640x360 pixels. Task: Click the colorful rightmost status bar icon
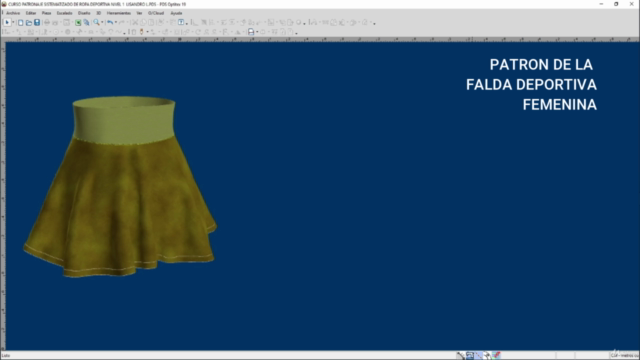pos(496,356)
